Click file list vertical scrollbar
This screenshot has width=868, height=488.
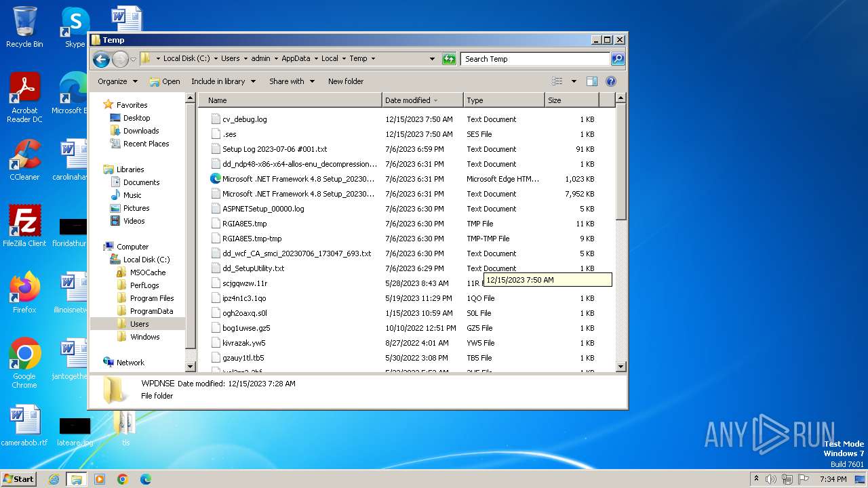pos(620,231)
